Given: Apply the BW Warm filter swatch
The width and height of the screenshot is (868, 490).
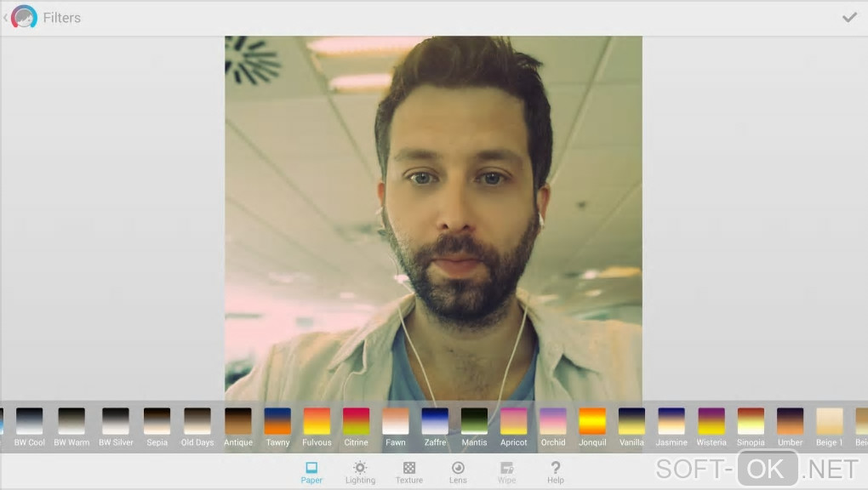Looking at the screenshot, I should point(71,421).
